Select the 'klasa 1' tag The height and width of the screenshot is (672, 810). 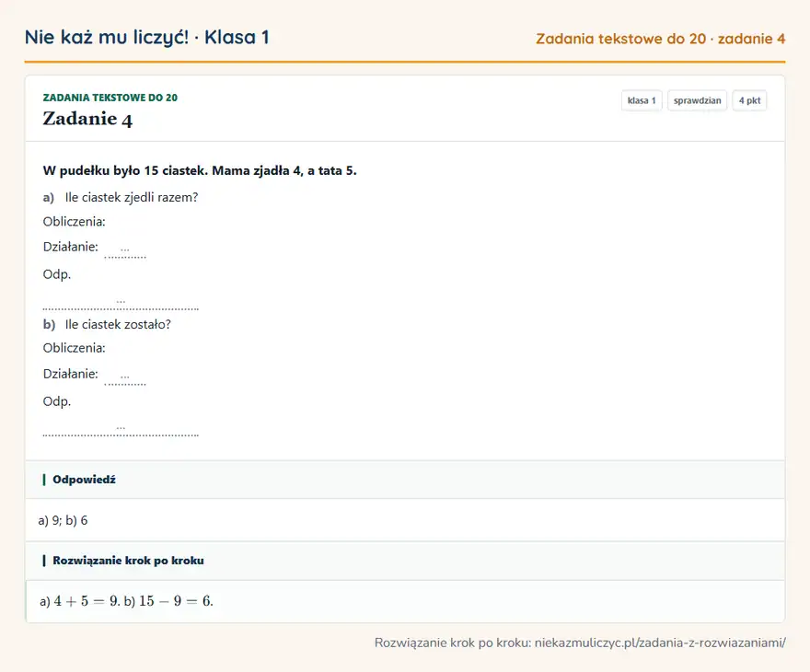pyautogui.click(x=642, y=100)
